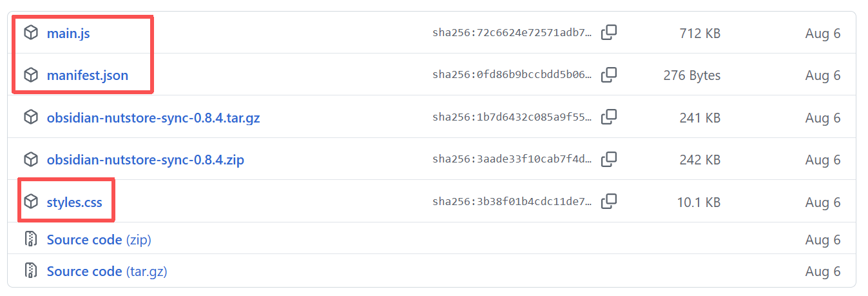Click the package icon beside styles.css
The height and width of the screenshot is (296, 868).
tap(30, 202)
